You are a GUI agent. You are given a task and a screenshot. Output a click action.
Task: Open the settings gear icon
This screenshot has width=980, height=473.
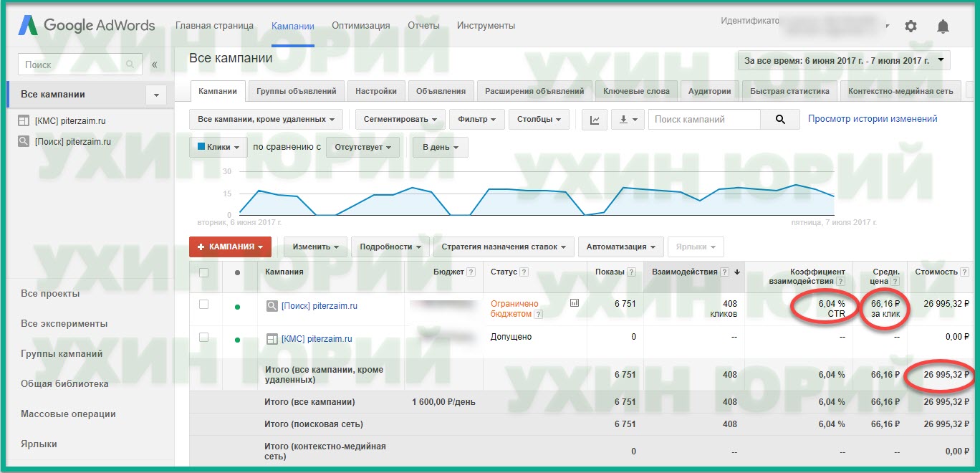[911, 25]
